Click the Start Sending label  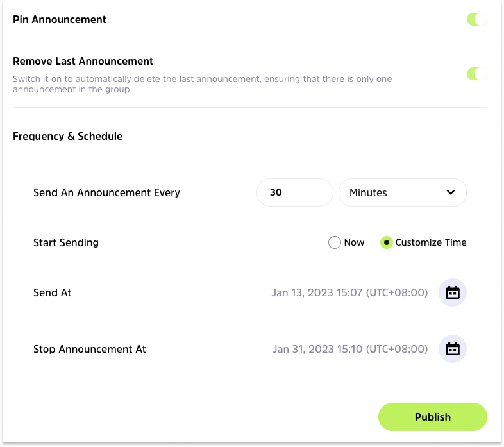click(x=66, y=242)
